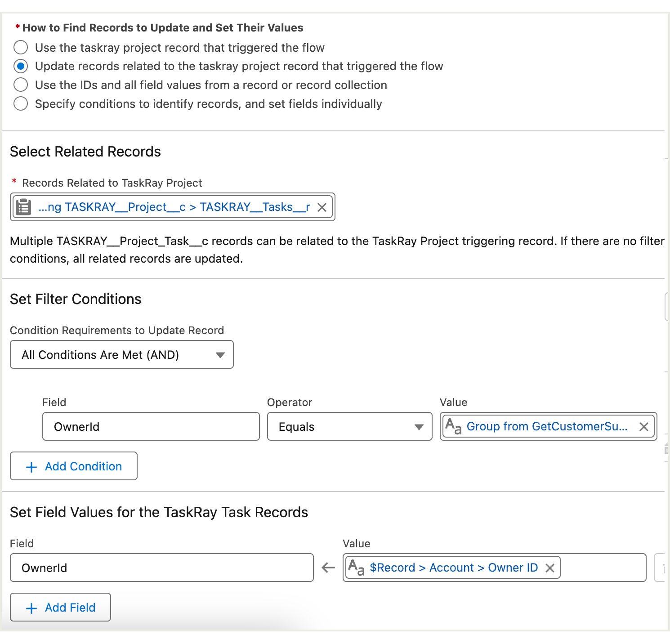Screen dimensions: 670x644
Task: Select 'Use the taskray project record that triggered the flow'
Action: click(21, 47)
